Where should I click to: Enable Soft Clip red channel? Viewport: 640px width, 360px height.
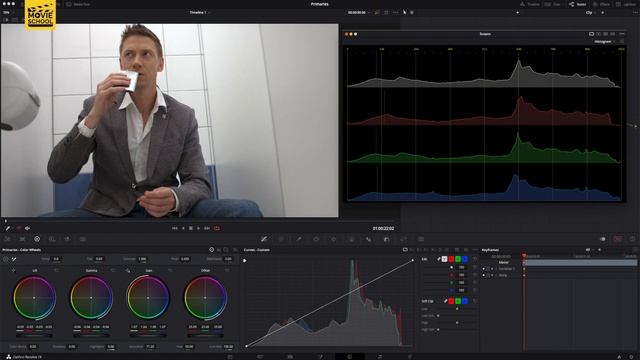point(451,301)
